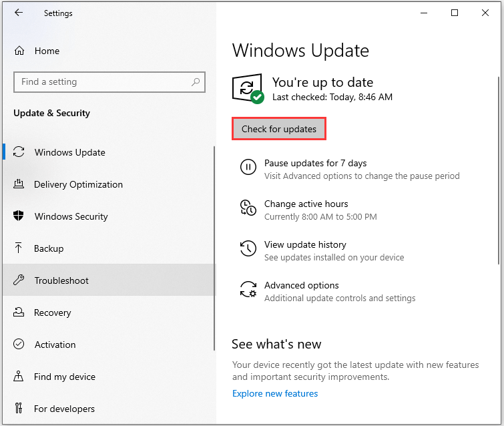Screen dimensions: 504x426
Task: Click the back arrow in Settings
Action: (x=19, y=13)
